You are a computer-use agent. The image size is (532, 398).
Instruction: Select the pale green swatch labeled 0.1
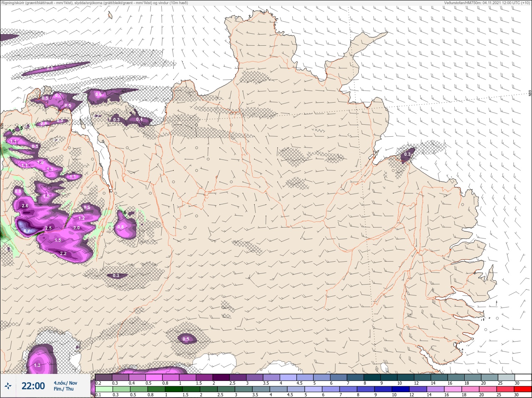pos(104,389)
